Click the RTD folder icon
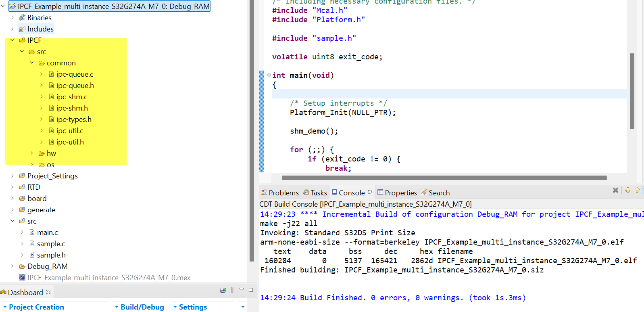The width and height of the screenshot is (644, 312). 22,187
